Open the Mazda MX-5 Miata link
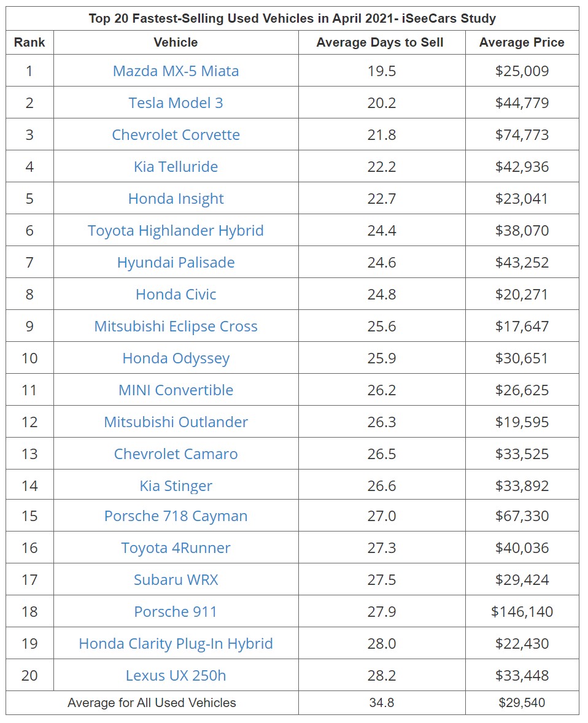588x723 pixels. [x=176, y=71]
